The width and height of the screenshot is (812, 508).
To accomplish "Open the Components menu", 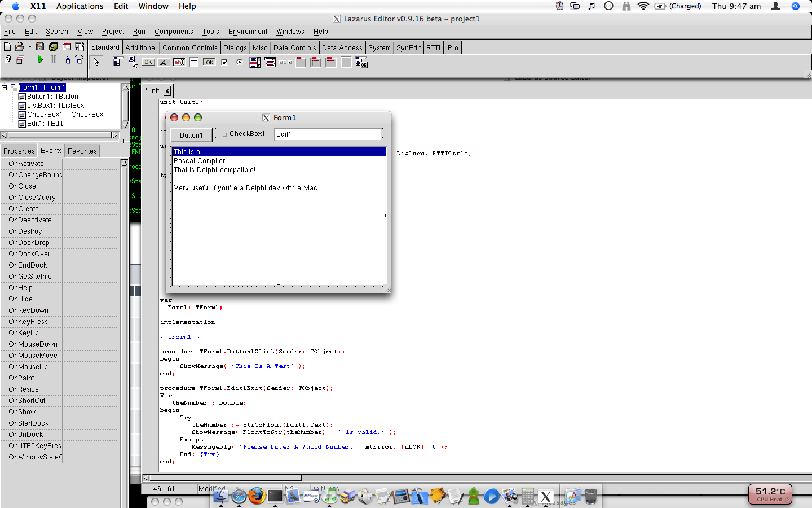I will (x=174, y=32).
